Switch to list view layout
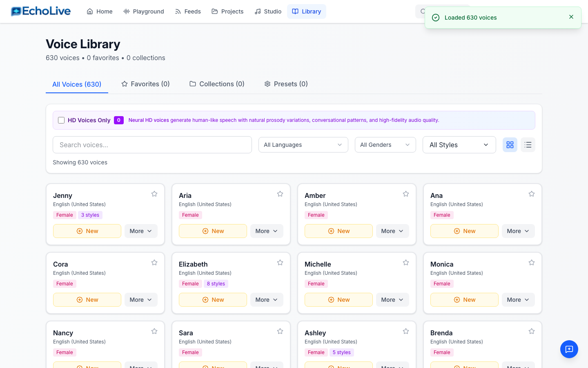Viewport: 588px width, 368px height. coord(528,144)
